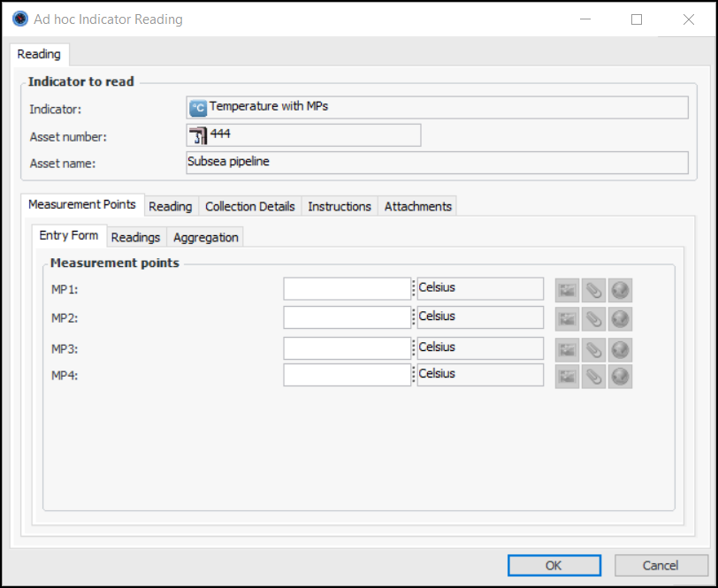Click the MP1 value input field
Screen dimensions: 718x588
coord(347,289)
